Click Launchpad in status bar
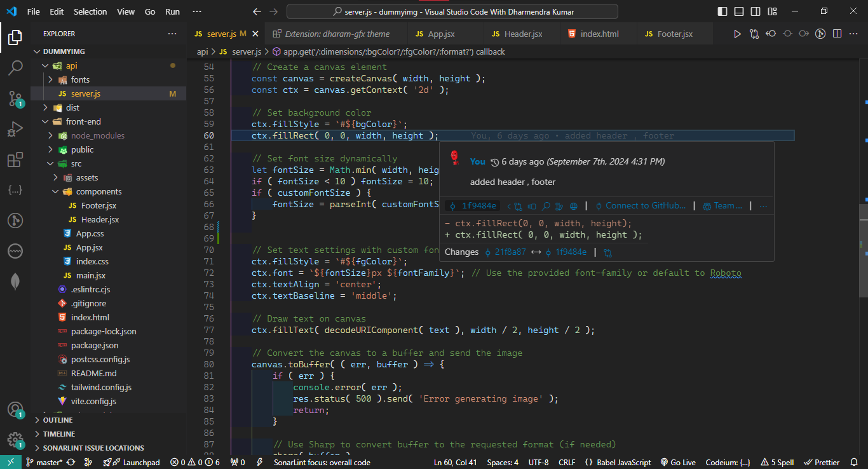868x469 pixels. (132, 462)
